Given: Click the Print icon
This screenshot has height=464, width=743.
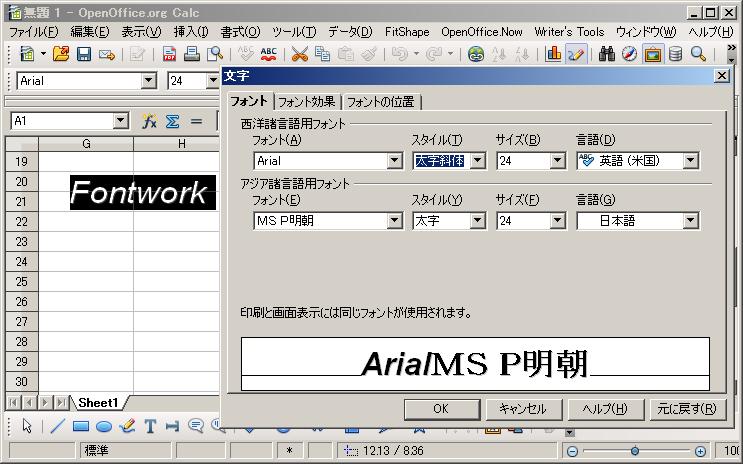Looking at the screenshot, I should point(191,54).
